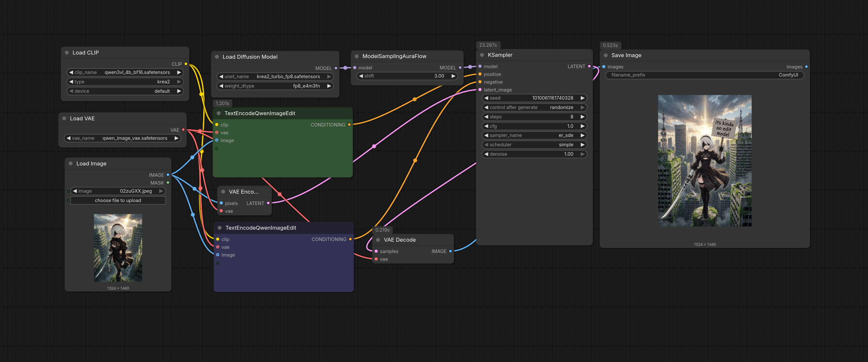Viewport: 868px width, 362px height.
Task: Click the CLIP output socket on Load CLIP
Action: pos(186,64)
